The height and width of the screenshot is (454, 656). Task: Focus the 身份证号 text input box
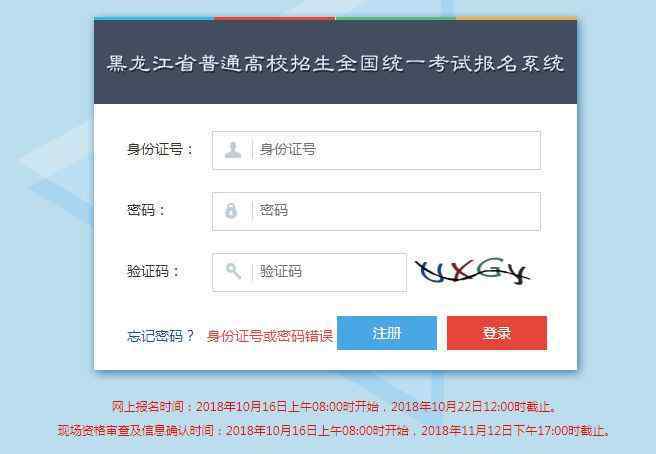pos(376,150)
